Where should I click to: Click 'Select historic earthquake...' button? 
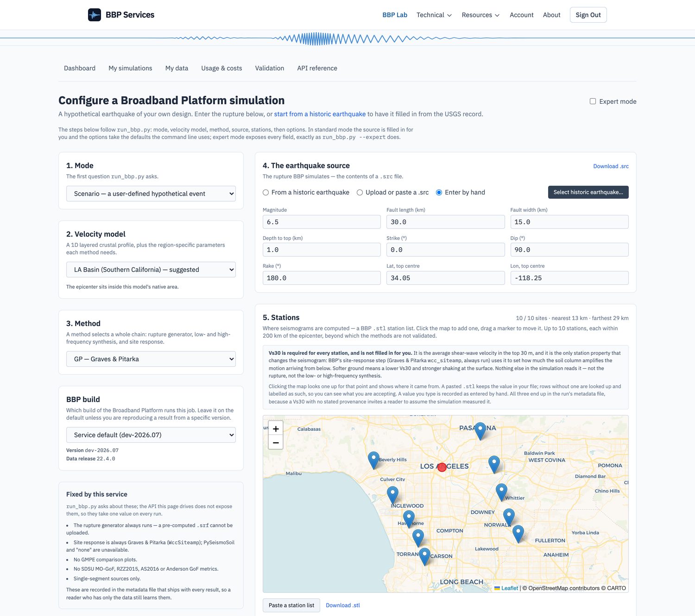click(588, 192)
